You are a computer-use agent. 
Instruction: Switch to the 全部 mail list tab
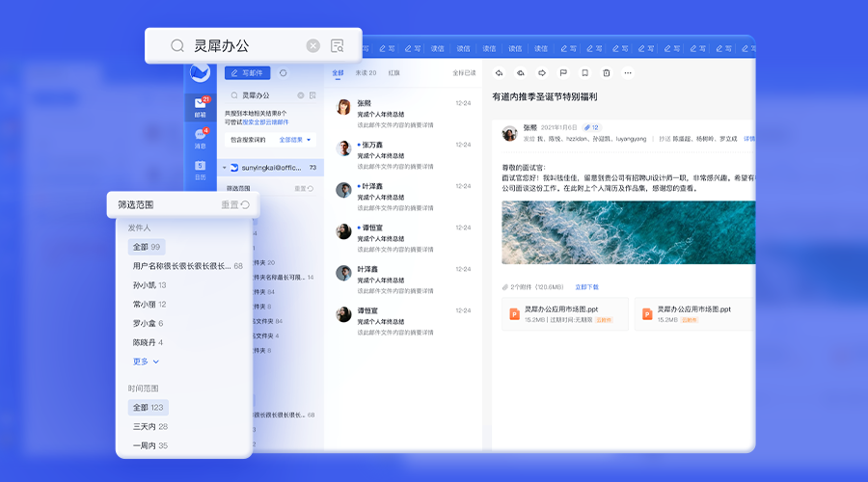pos(338,73)
